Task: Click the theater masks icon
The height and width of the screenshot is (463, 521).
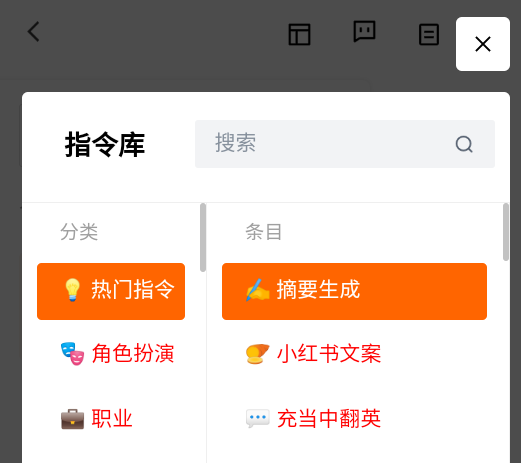Action: click(x=72, y=354)
